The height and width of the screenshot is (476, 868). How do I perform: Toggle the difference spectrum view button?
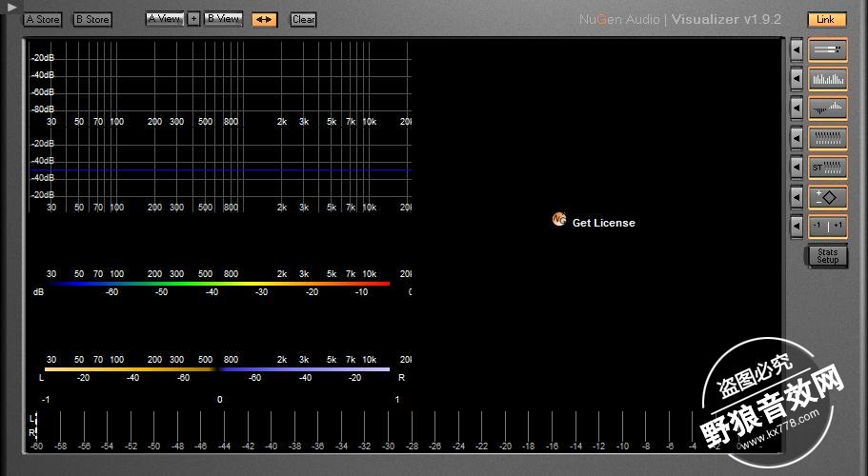coord(828,109)
